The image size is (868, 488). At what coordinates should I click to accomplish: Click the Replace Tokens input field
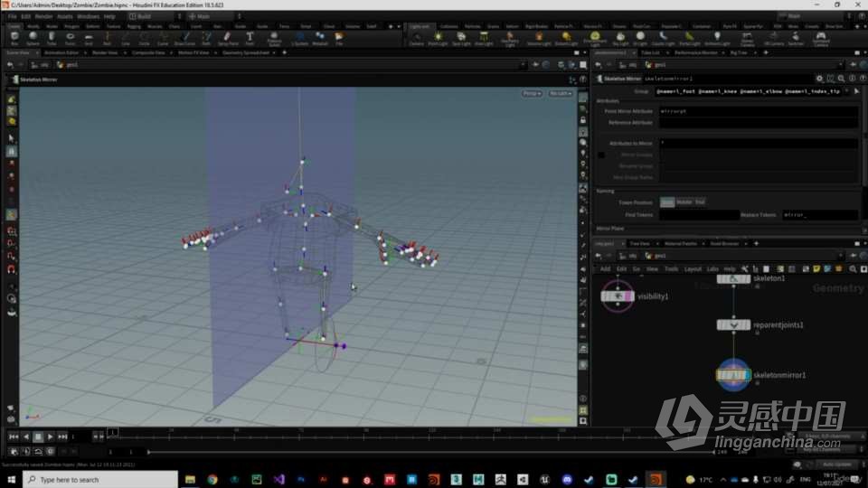click(820, 215)
